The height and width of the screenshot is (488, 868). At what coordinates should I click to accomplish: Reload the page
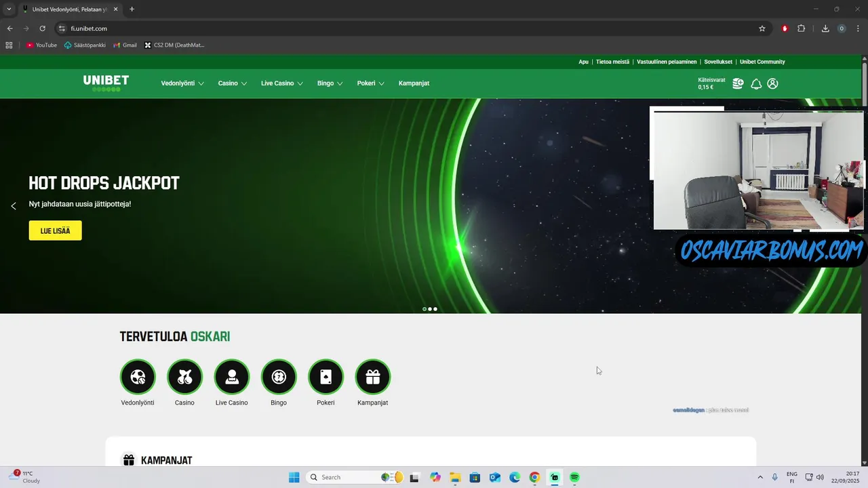[x=42, y=28]
